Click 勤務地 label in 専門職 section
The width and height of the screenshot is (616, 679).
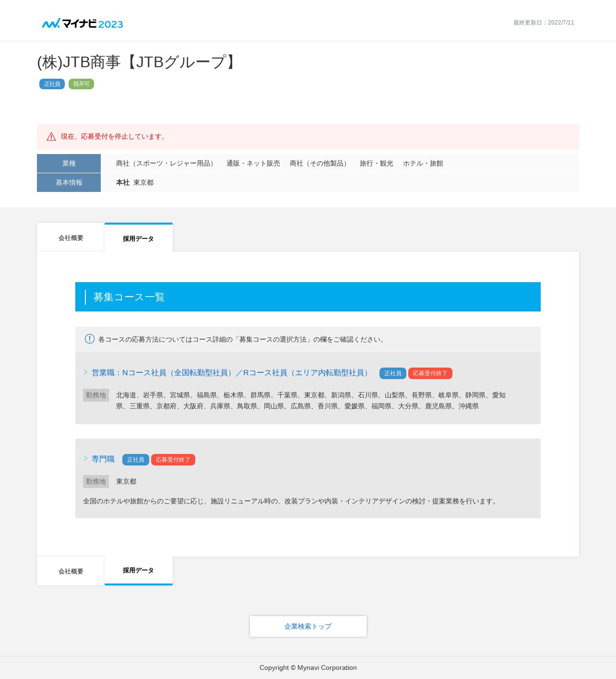click(96, 481)
